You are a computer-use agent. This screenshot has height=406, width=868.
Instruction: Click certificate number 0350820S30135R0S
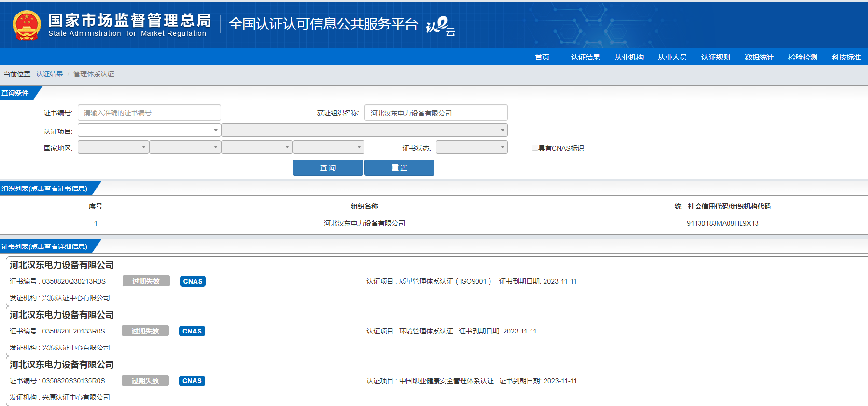point(73,381)
